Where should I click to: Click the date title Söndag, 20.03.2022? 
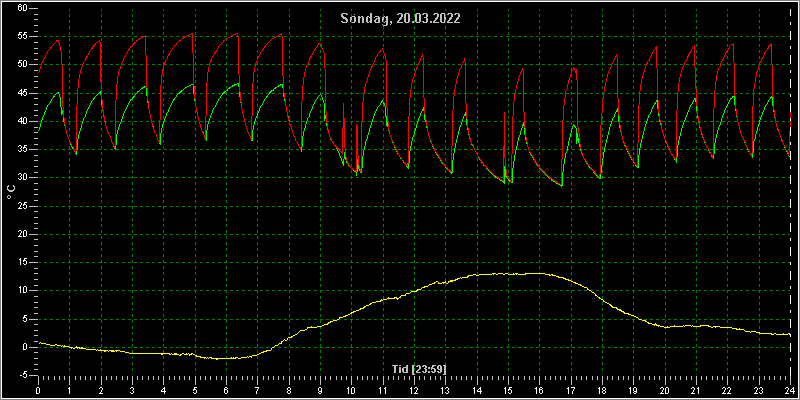click(x=400, y=19)
